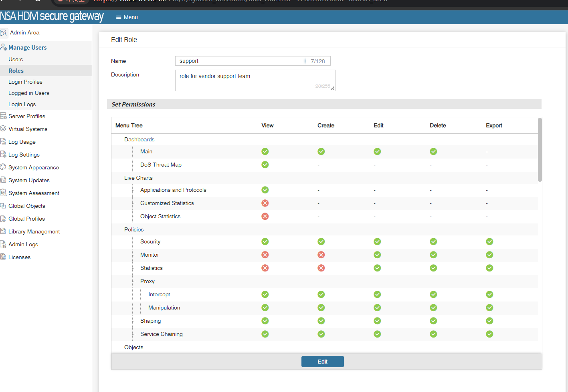Image resolution: width=568 pixels, height=392 pixels.
Task: Open the hamburger Menu in header
Action: click(x=127, y=17)
